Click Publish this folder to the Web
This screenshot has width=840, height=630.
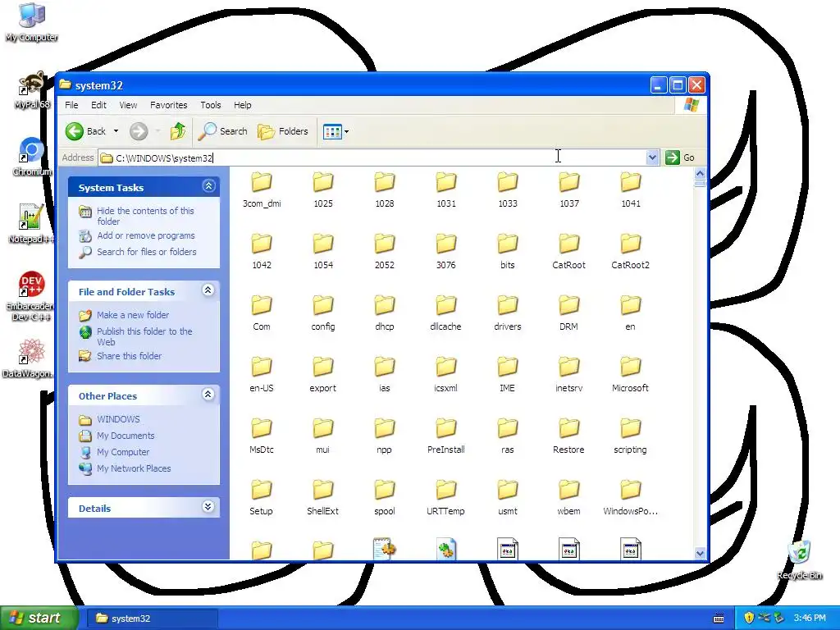pyautogui.click(x=144, y=336)
